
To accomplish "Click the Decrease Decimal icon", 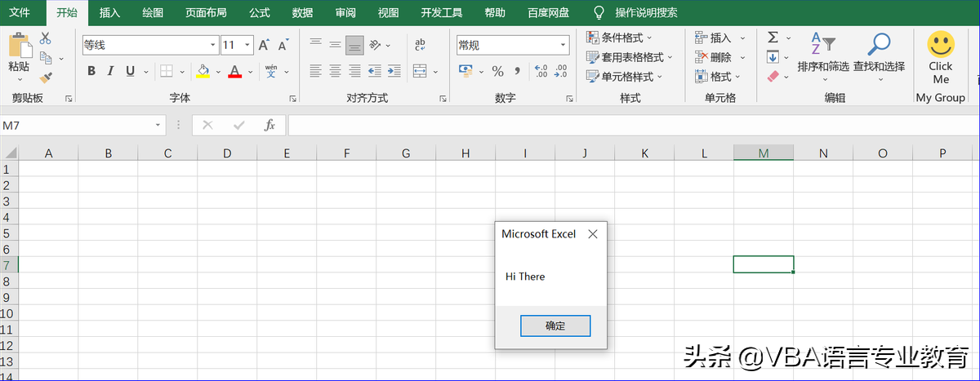I will [560, 71].
